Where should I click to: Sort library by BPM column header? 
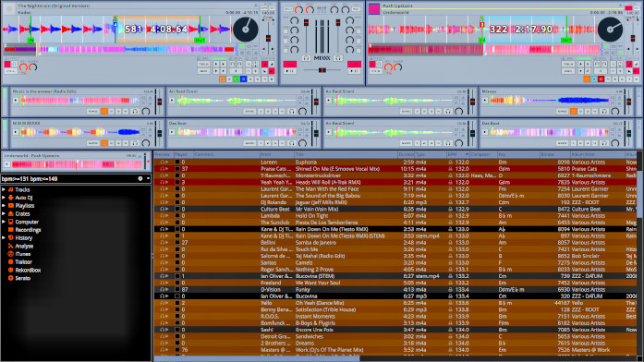(x=458, y=154)
